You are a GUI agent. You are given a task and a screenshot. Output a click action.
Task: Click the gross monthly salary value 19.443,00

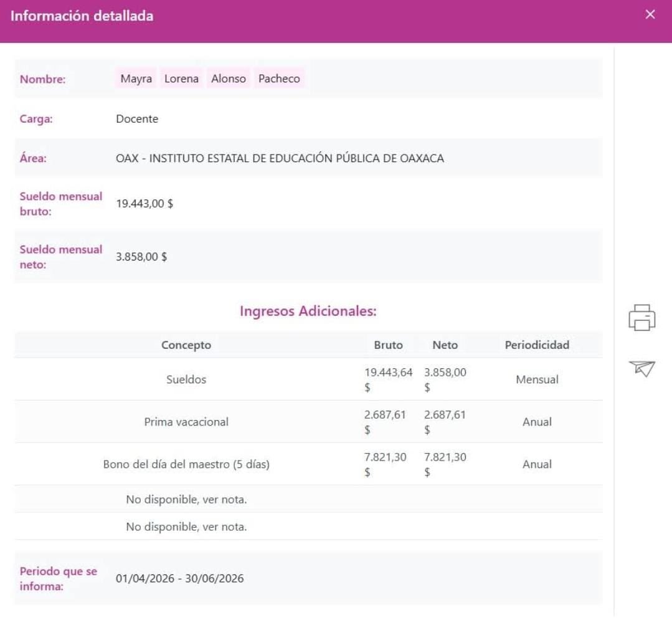tap(144, 204)
